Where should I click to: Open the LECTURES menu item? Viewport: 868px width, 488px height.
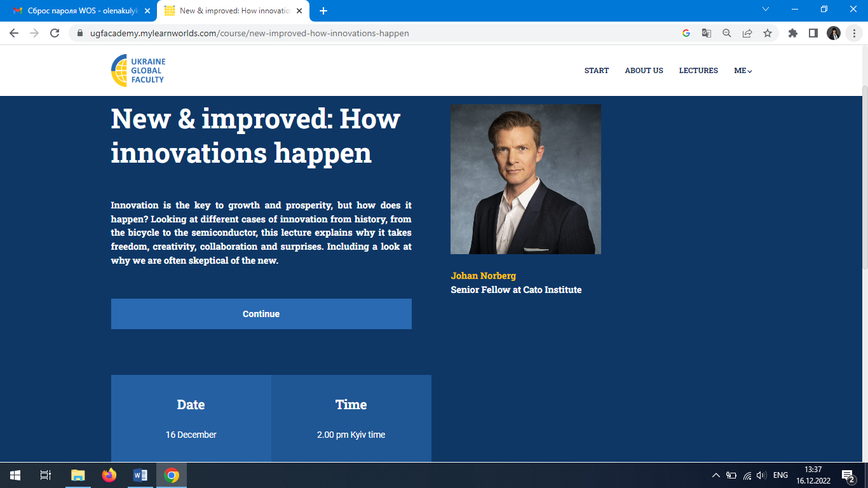pos(698,71)
